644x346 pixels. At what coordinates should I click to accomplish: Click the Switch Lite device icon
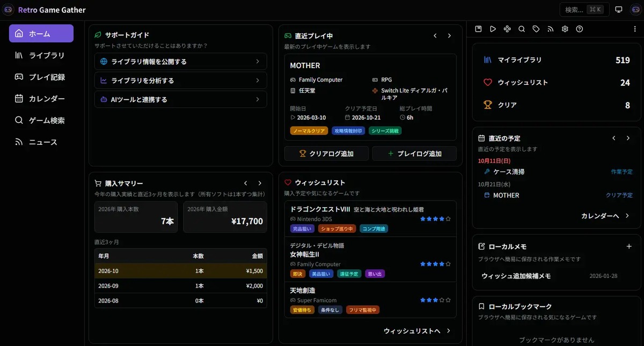(375, 91)
